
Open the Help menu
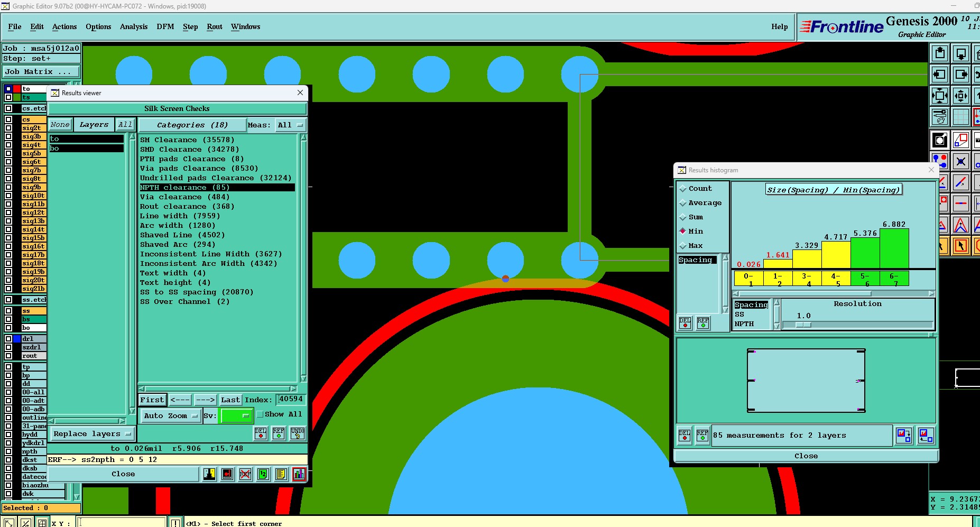click(779, 26)
